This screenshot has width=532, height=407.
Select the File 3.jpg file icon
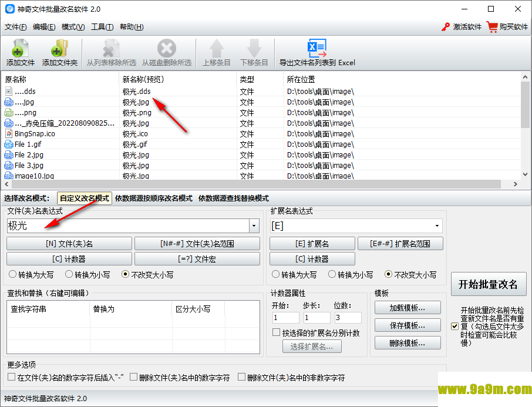coord(9,165)
